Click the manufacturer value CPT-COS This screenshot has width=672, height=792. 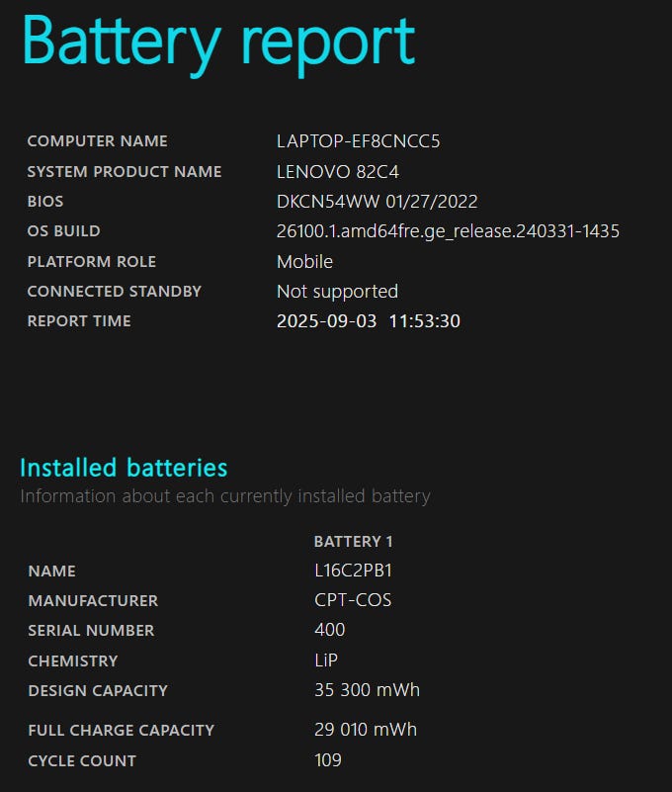coord(353,600)
